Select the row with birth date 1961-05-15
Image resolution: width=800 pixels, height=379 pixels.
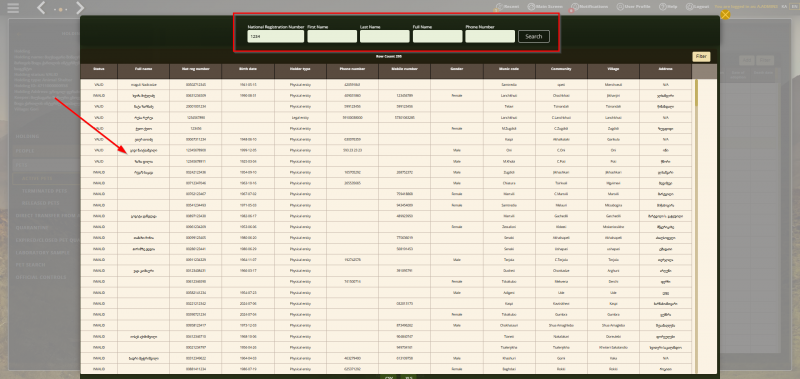click(x=386, y=84)
